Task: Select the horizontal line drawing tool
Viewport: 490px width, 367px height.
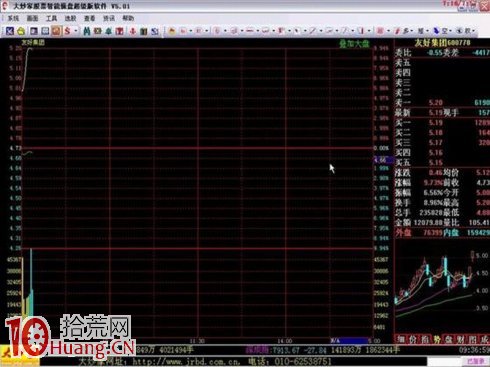Action: (x=249, y=31)
